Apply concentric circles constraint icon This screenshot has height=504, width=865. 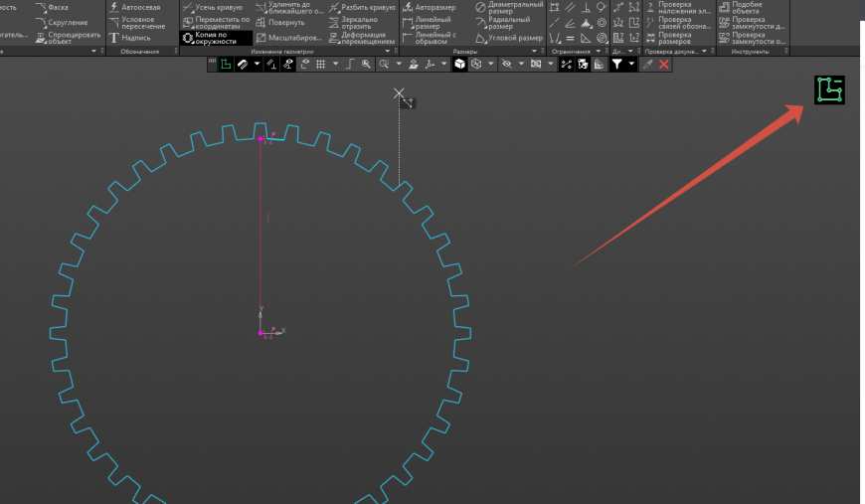point(602,23)
